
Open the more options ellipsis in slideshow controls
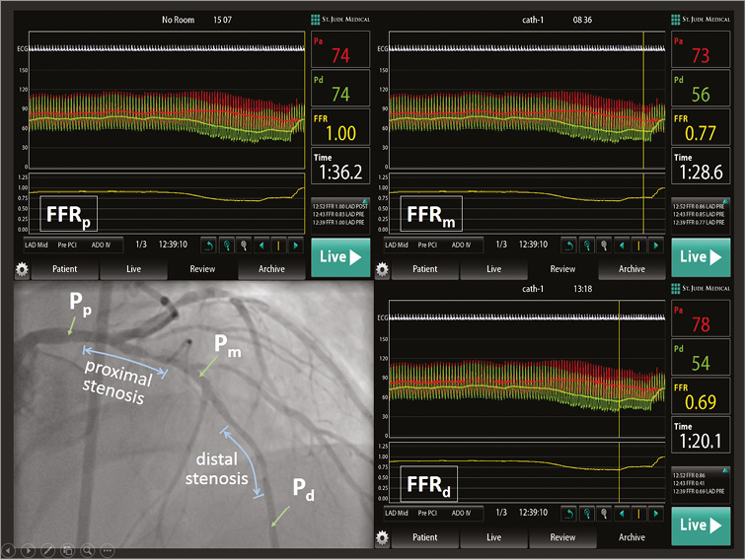point(108,549)
